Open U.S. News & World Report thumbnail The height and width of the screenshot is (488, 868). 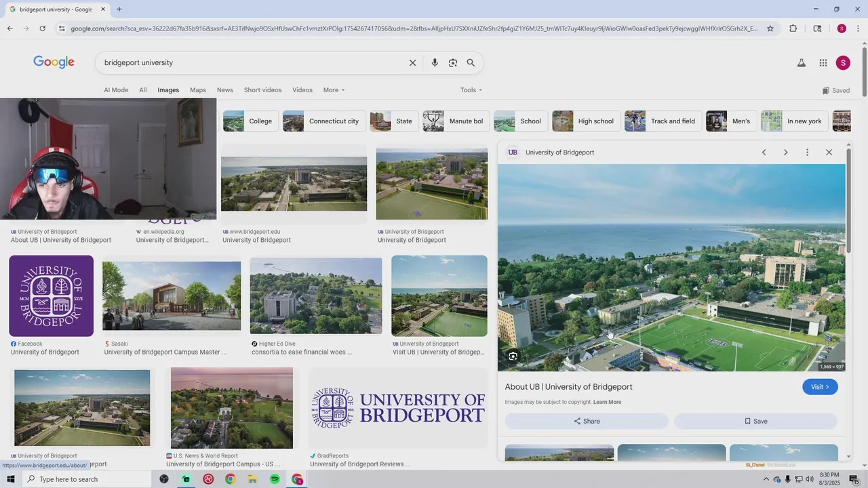click(x=232, y=408)
